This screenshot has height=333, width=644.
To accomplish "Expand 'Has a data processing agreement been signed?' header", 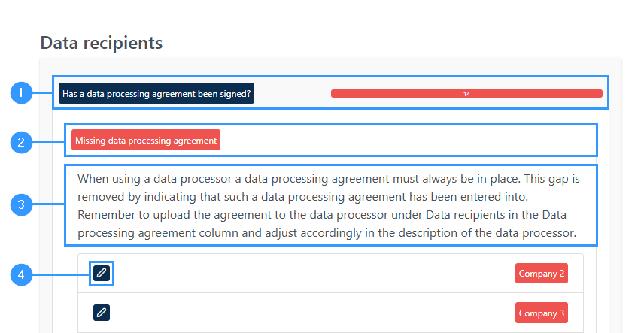I will [156, 94].
